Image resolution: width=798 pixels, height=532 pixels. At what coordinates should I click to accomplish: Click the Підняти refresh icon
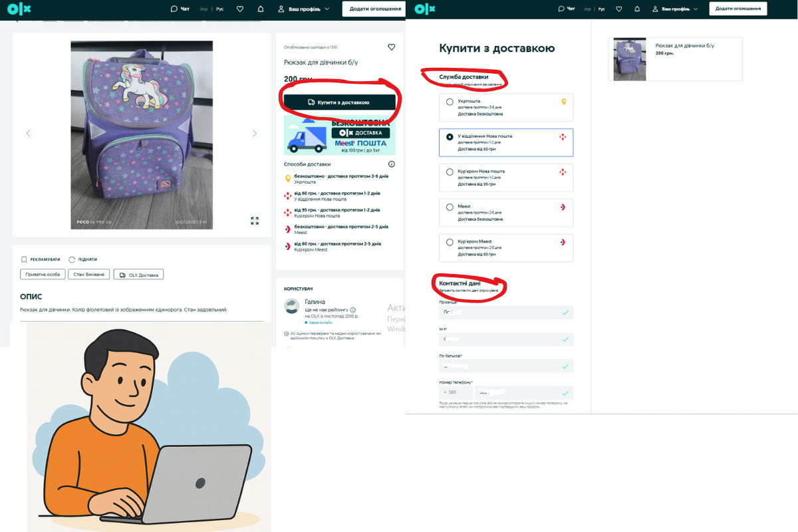[72, 259]
